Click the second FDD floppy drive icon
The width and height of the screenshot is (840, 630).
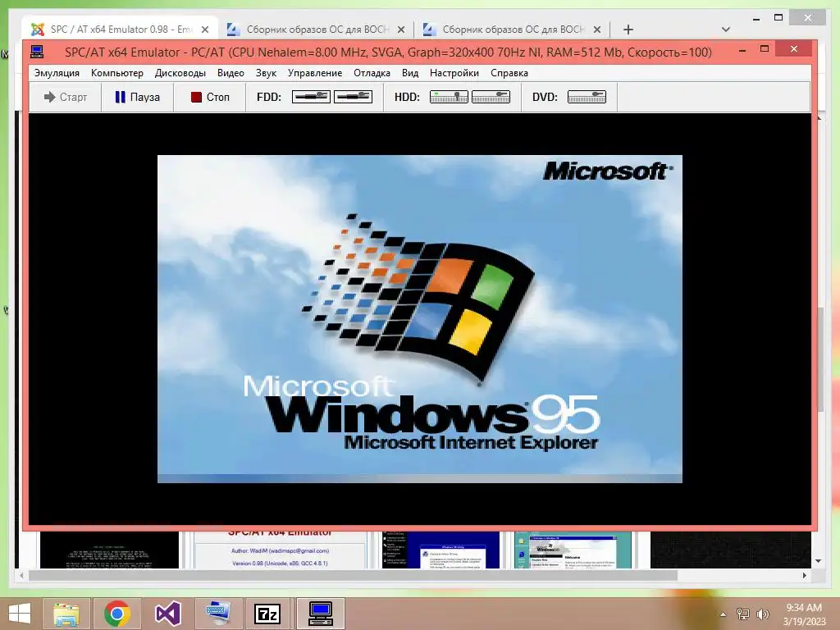pyautogui.click(x=353, y=97)
